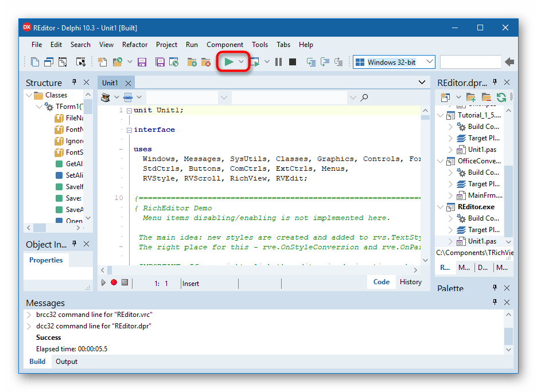
Task: Click the Insert mode indicator in editor status bar
Action: (x=190, y=284)
